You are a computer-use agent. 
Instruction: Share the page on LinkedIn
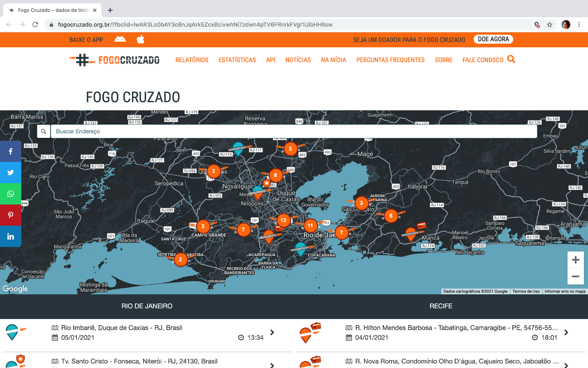click(x=11, y=236)
